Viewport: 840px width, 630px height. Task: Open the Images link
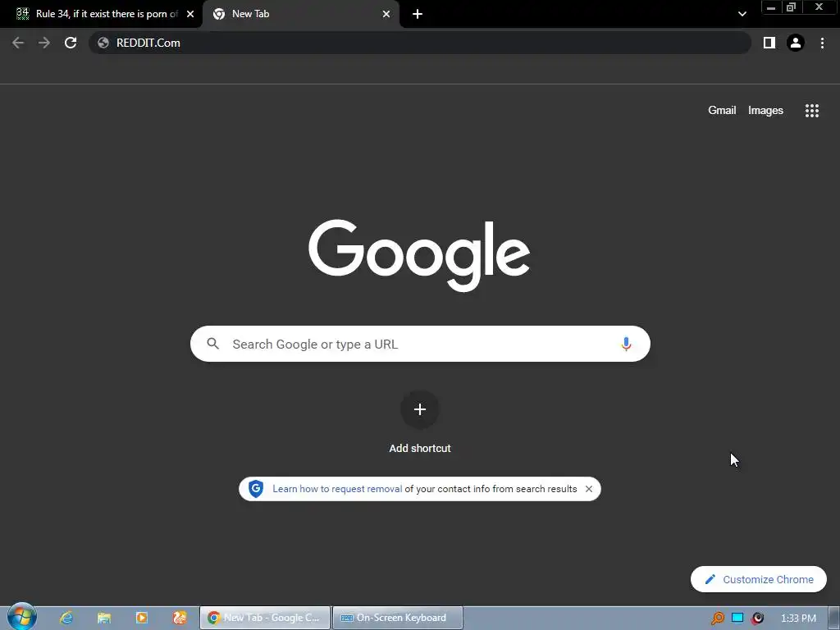765,111
